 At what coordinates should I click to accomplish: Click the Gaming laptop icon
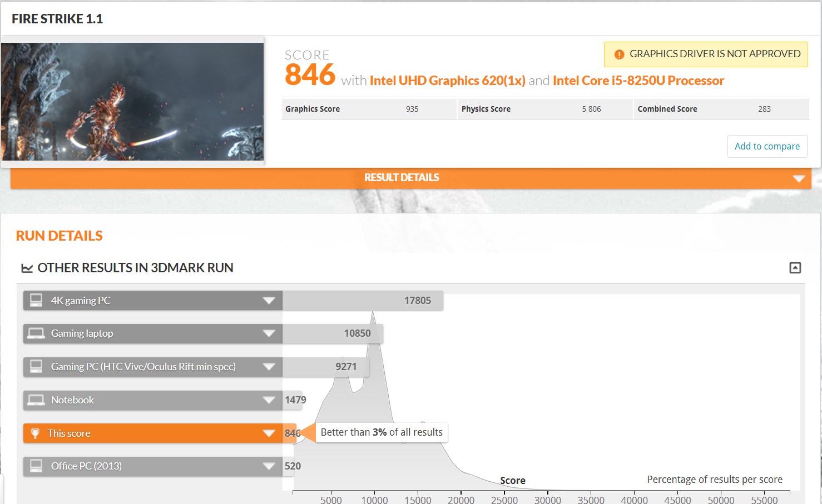[36, 333]
